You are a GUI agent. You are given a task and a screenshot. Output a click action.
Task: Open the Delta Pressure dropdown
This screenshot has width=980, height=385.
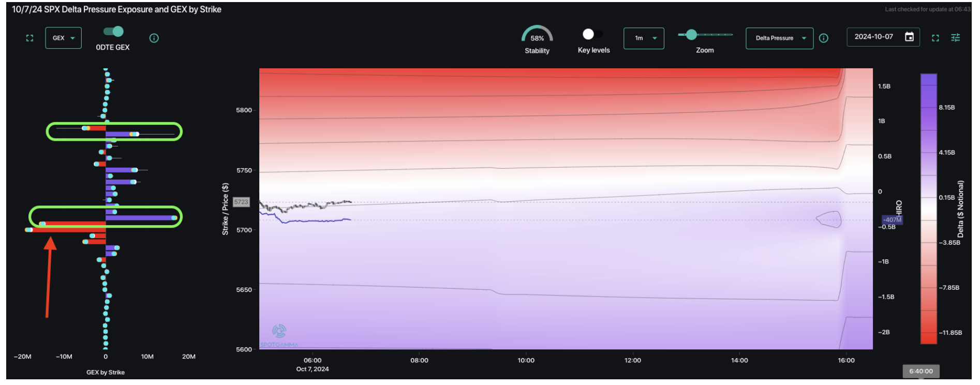click(779, 38)
